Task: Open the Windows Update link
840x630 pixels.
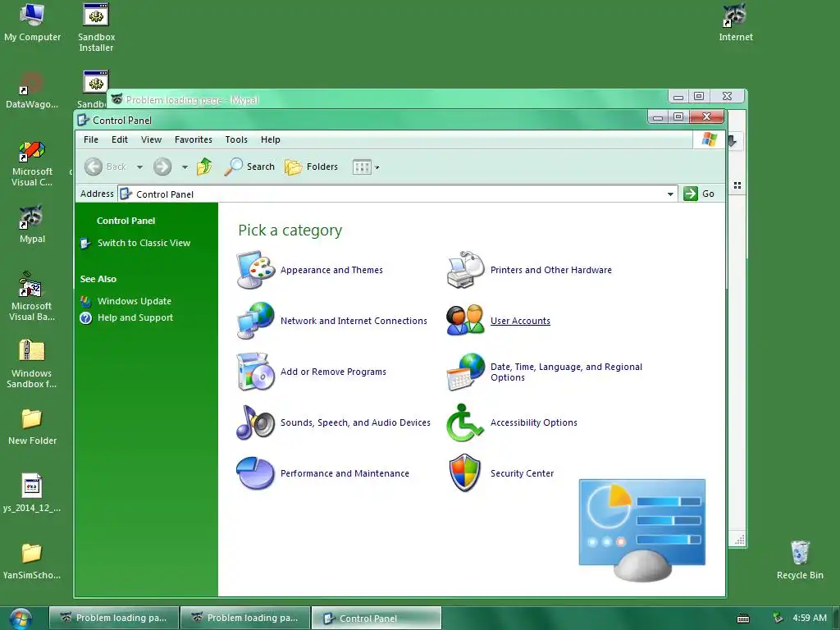Action: 135,301
